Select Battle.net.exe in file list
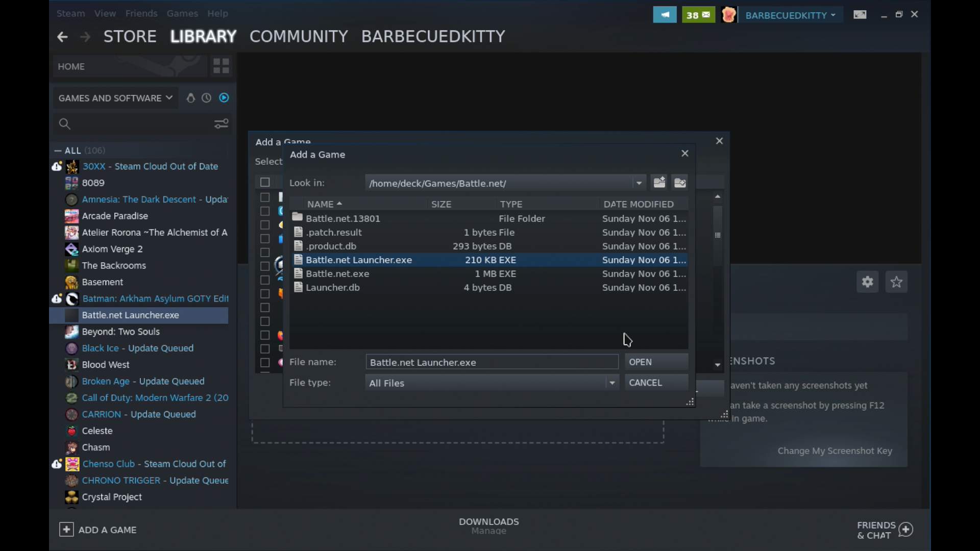Viewport: 980px width, 551px height. point(337,273)
